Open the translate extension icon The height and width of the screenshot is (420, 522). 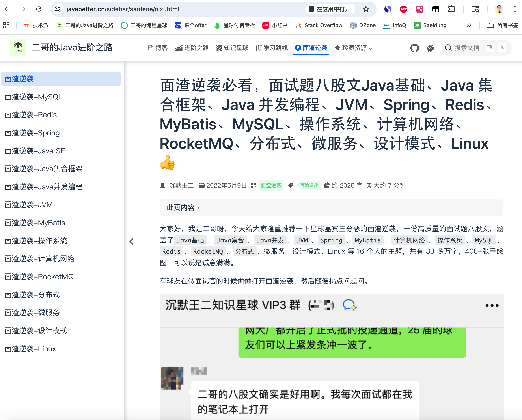click(419, 9)
